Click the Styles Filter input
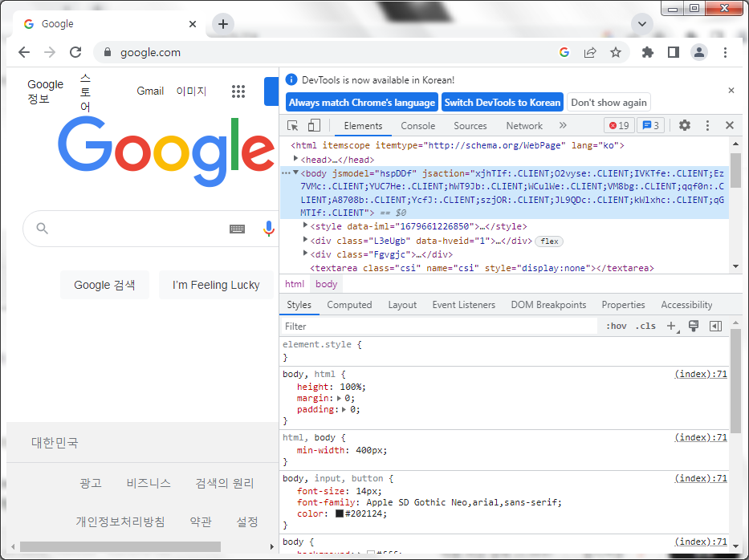The height and width of the screenshot is (560, 749). click(x=438, y=326)
